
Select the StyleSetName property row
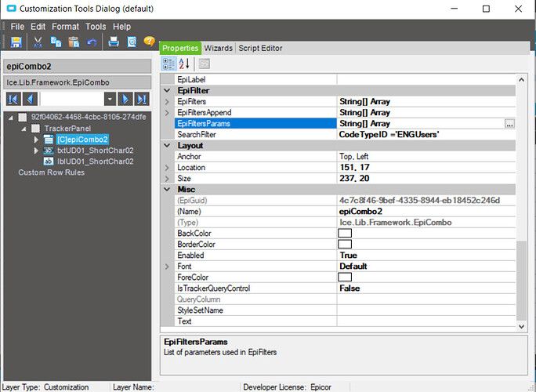345,310
